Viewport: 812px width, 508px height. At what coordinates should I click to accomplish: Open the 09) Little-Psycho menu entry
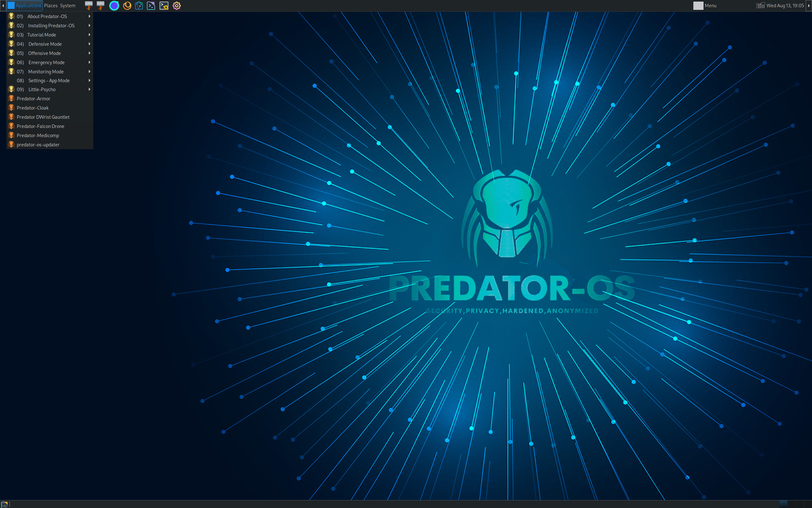click(50, 89)
